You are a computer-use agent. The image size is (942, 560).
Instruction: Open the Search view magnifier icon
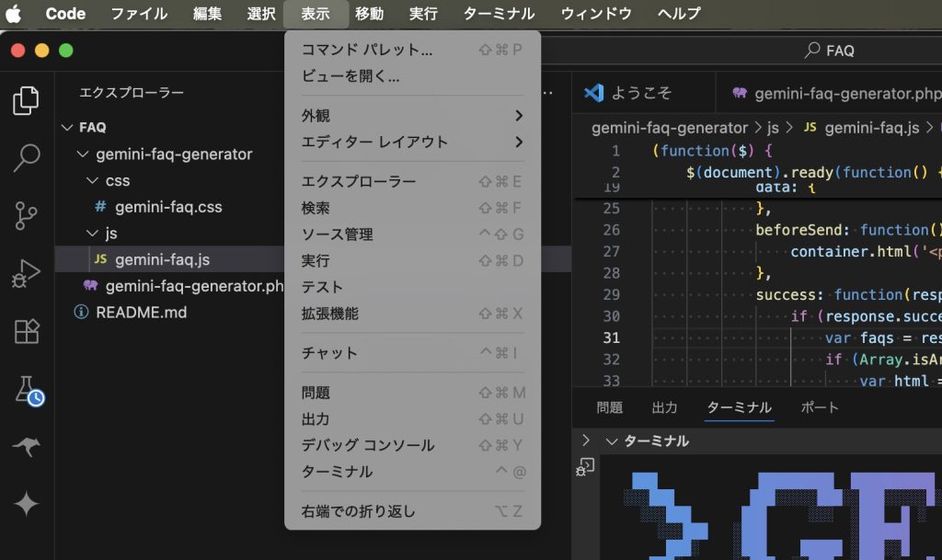pyautogui.click(x=26, y=158)
